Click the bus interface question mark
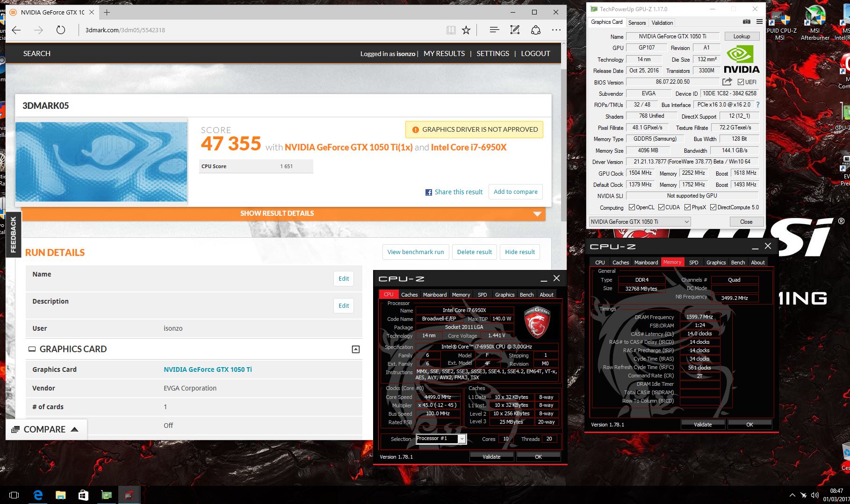This screenshot has width=850, height=504. 758,105
